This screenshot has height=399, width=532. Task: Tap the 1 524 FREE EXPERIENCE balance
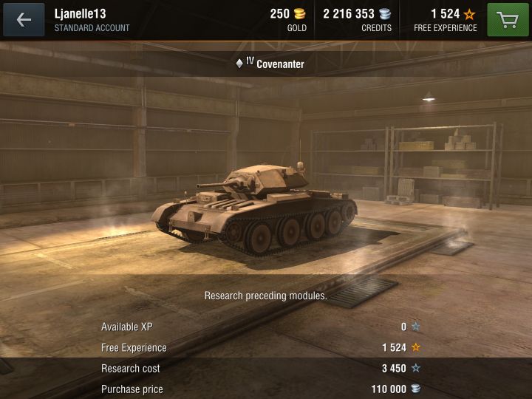tap(445, 20)
